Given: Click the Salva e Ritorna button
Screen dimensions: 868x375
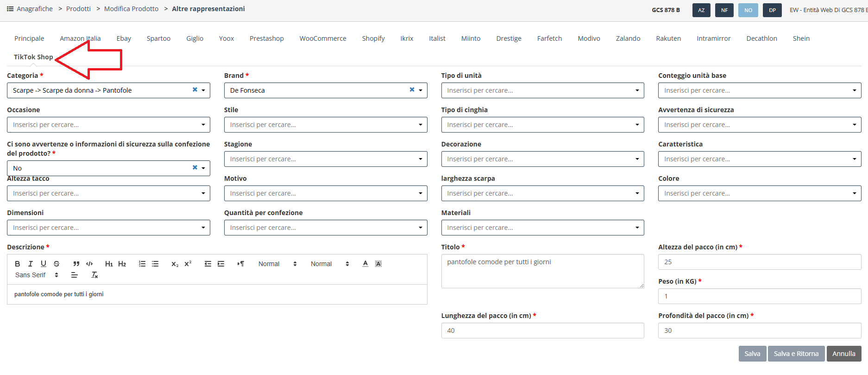Looking at the screenshot, I should (x=796, y=354).
